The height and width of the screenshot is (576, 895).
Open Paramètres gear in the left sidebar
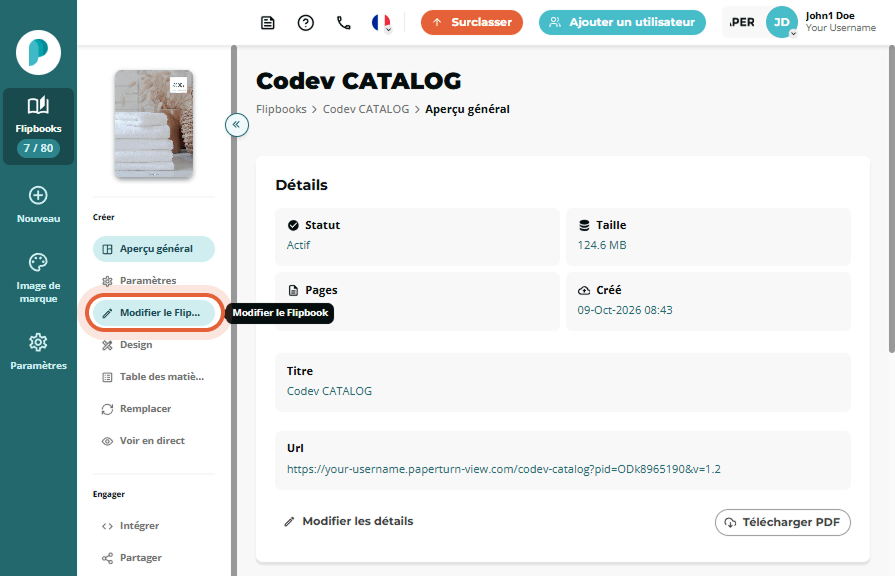(38, 343)
